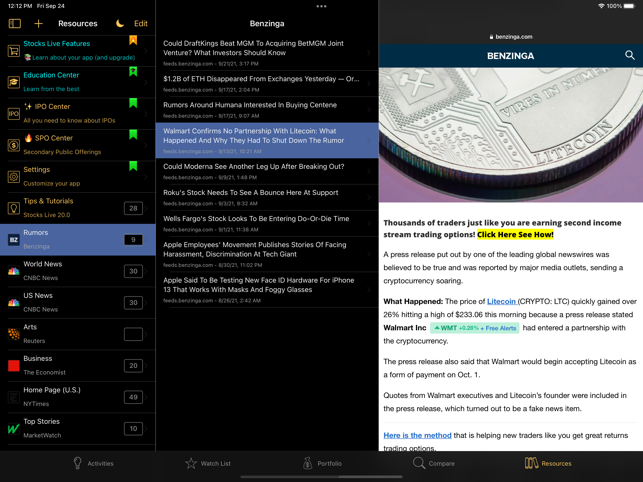
Task: Open Education Center graduation cap icon
Action: click(14, 82)
